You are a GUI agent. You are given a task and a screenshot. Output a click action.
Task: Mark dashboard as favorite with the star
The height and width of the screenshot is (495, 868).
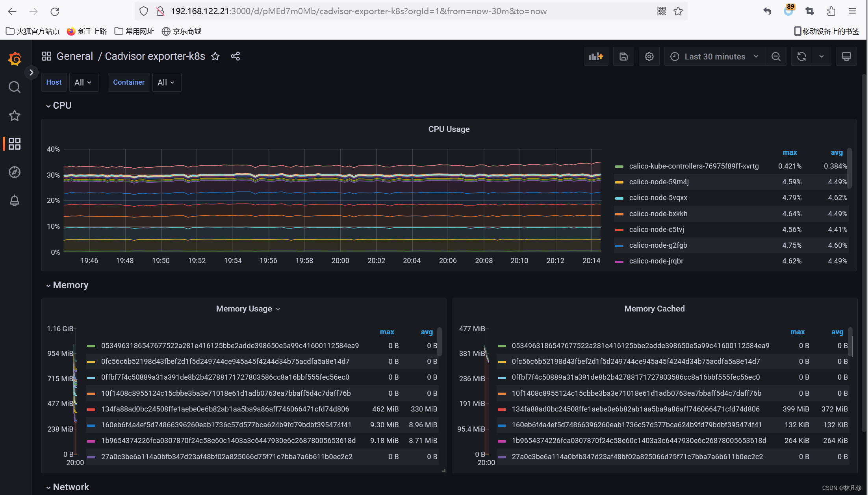[x=215, y=56]
